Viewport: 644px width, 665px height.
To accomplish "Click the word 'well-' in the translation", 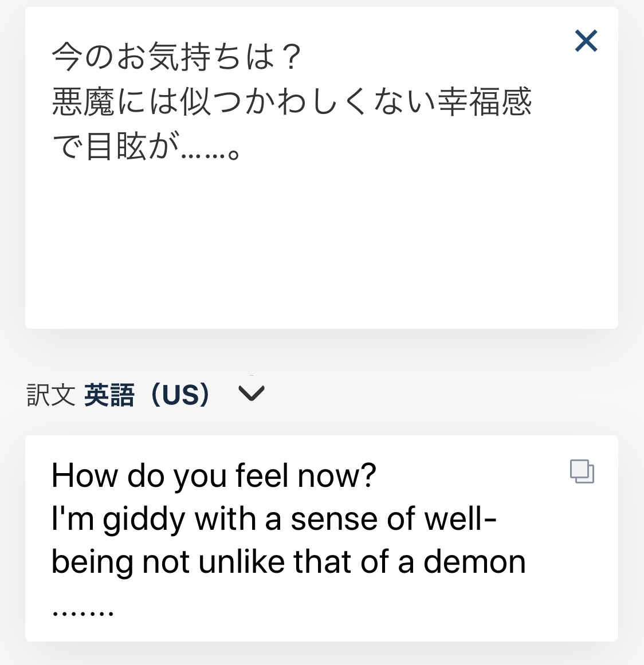I will point(460,519).
